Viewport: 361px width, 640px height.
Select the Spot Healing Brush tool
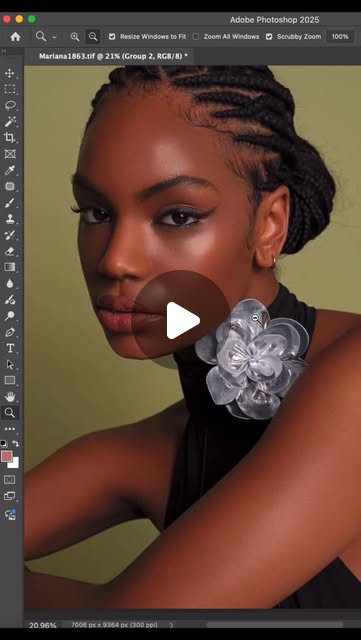tap(10, 187)
